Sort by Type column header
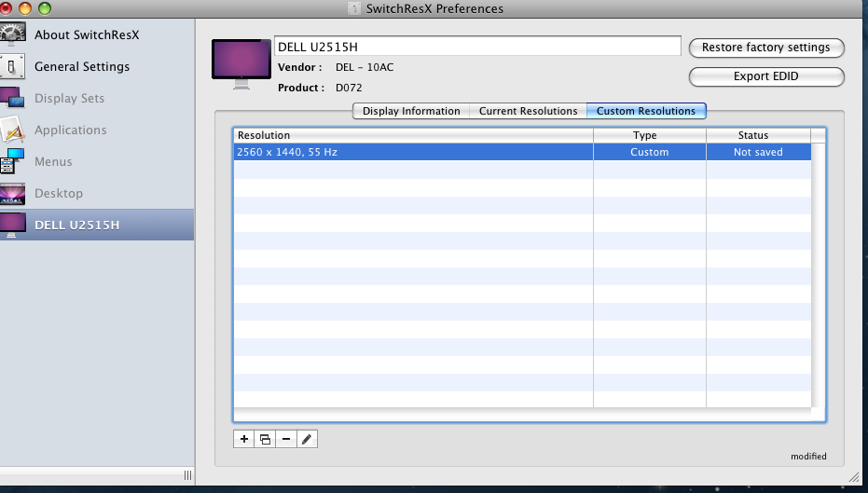Viewport: 868px width, 493px height. click(649, 135)
